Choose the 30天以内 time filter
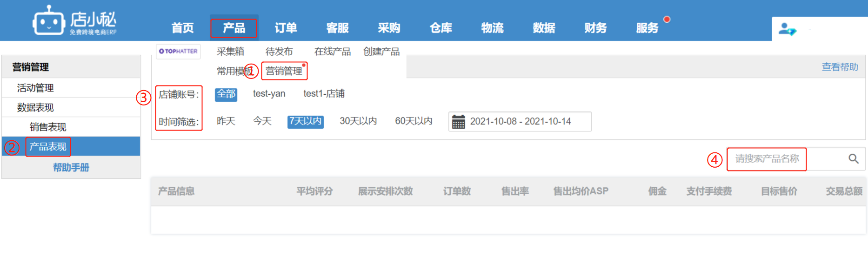 tap(358, 121)
